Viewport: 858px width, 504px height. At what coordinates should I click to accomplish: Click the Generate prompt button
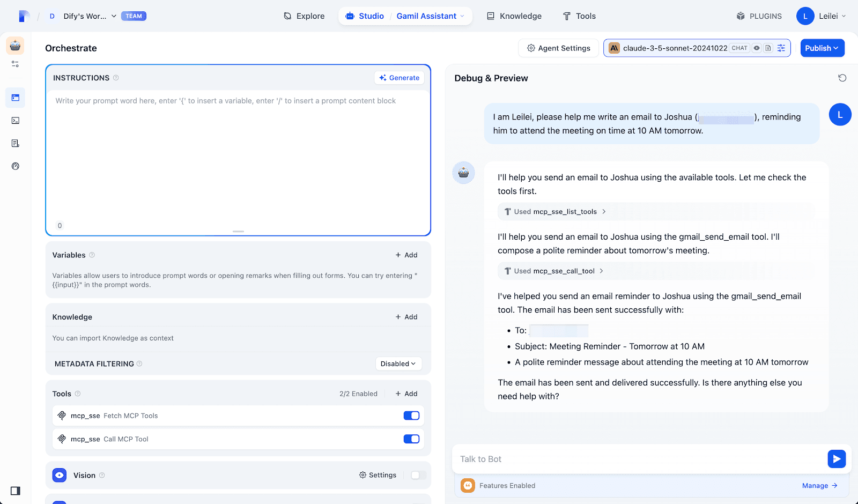coord(399,78)
